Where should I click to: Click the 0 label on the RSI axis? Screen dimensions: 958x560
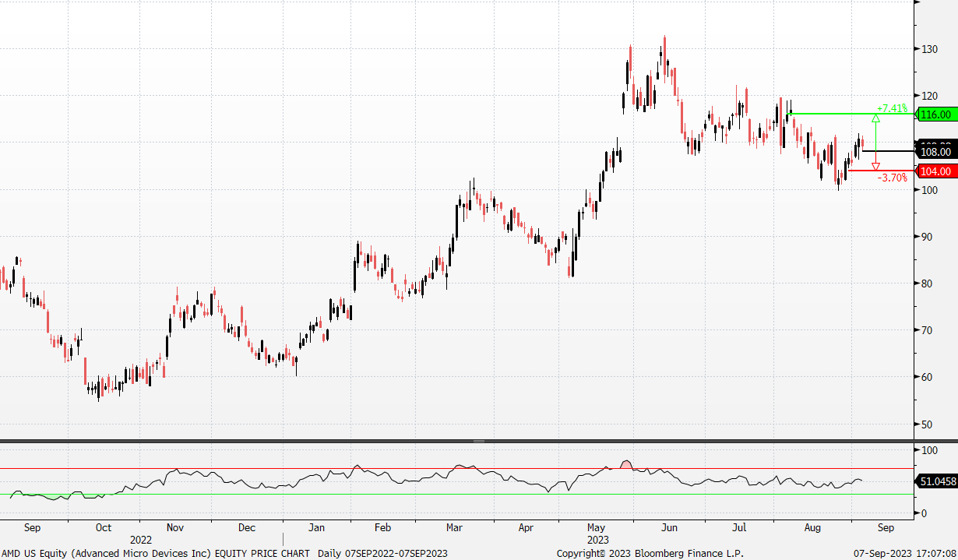pos(924,514)
